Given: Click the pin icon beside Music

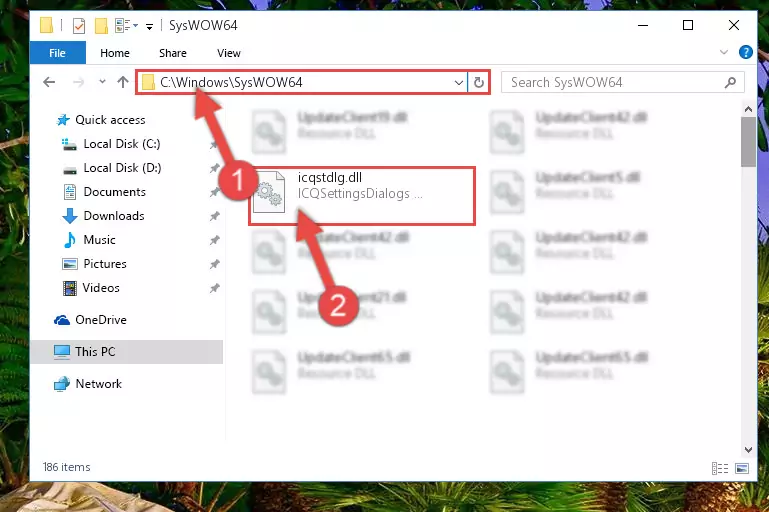Looking at the screenshot, I should tap(214, 240).
